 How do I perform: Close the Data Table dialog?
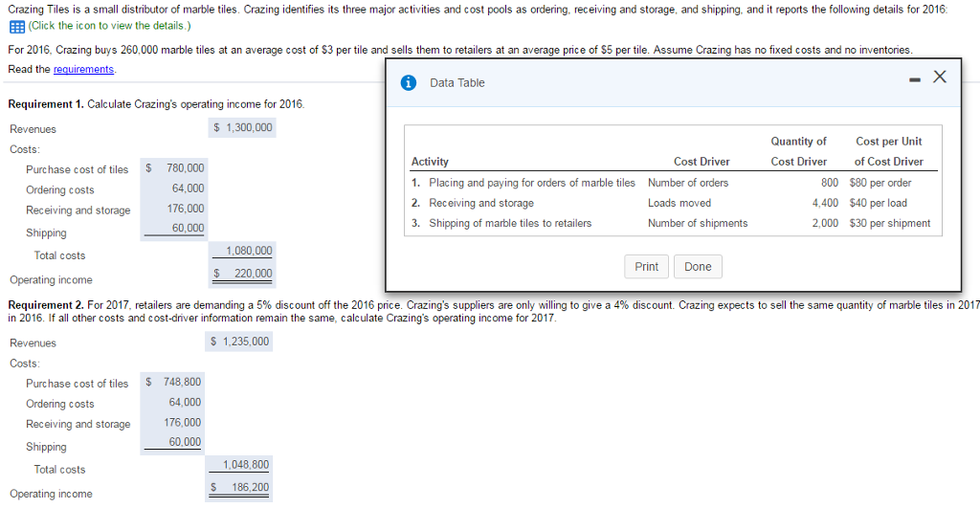pyautogui.click(x=940, y=77)
